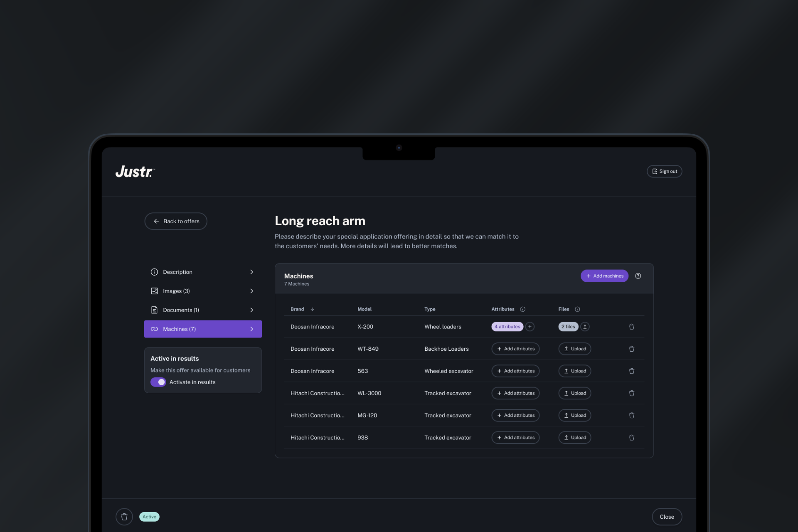The image size is (798, 532).
Task: Click the help icon beside Add machines
Action: point(638,276)
